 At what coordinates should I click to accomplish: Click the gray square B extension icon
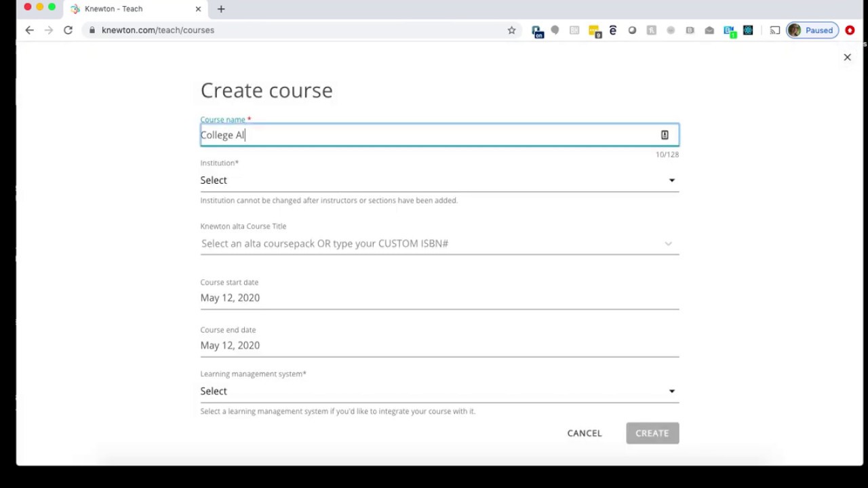tap(690, 30)
